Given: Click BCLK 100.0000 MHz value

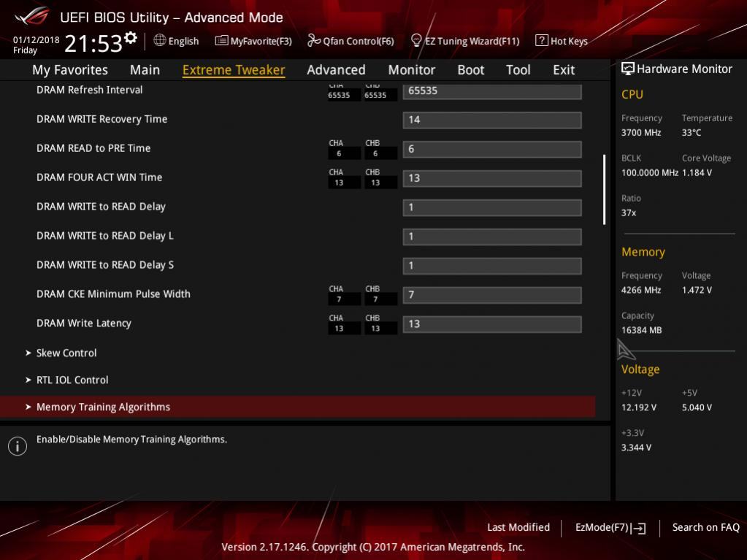Looking at the screenshot, I should tap(650, 173).
